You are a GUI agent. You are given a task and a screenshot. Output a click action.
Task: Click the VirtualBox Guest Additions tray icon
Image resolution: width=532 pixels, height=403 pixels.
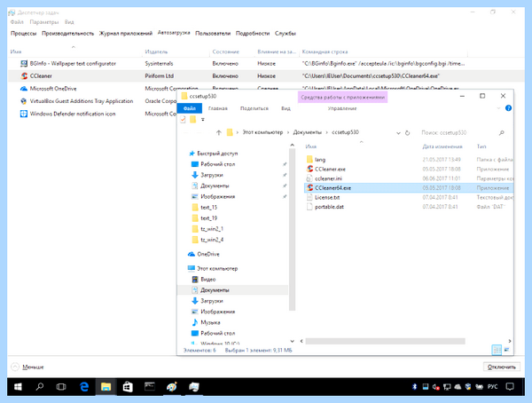click(x=24, y=101)
